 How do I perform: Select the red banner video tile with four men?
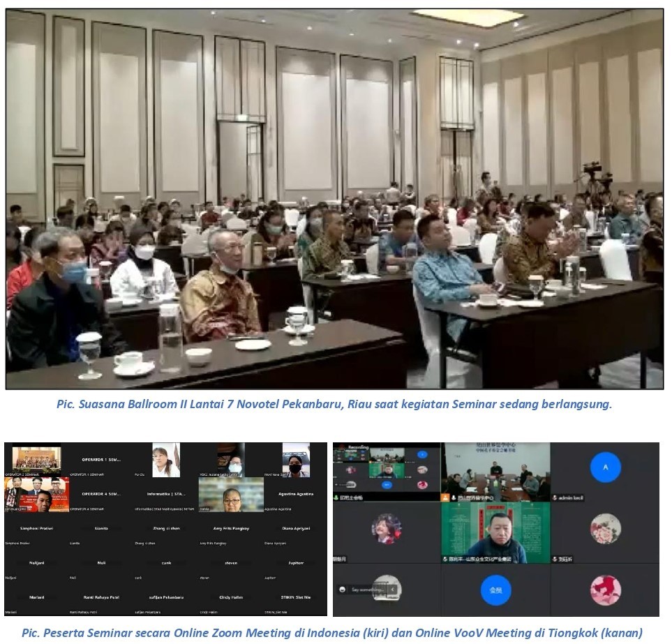(x=37, y=494)
